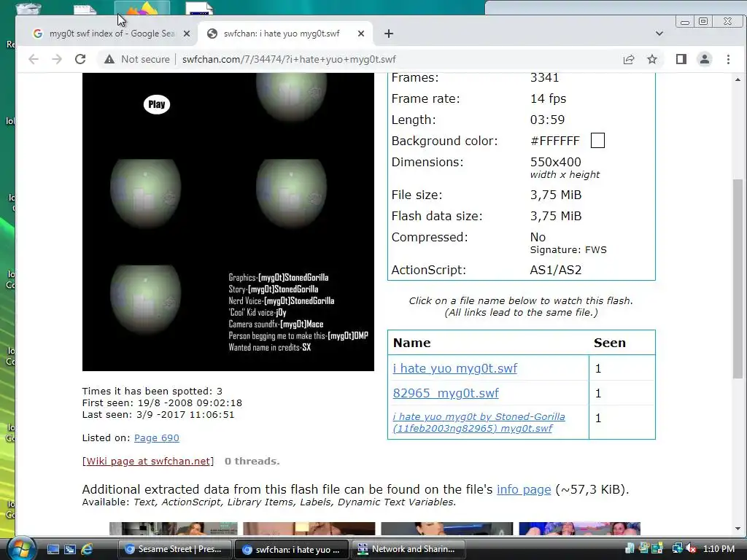Open Network and Sharing taskbar window
Image resolution: width=747 pixels, height=560 pixels.
pos(409,549)
